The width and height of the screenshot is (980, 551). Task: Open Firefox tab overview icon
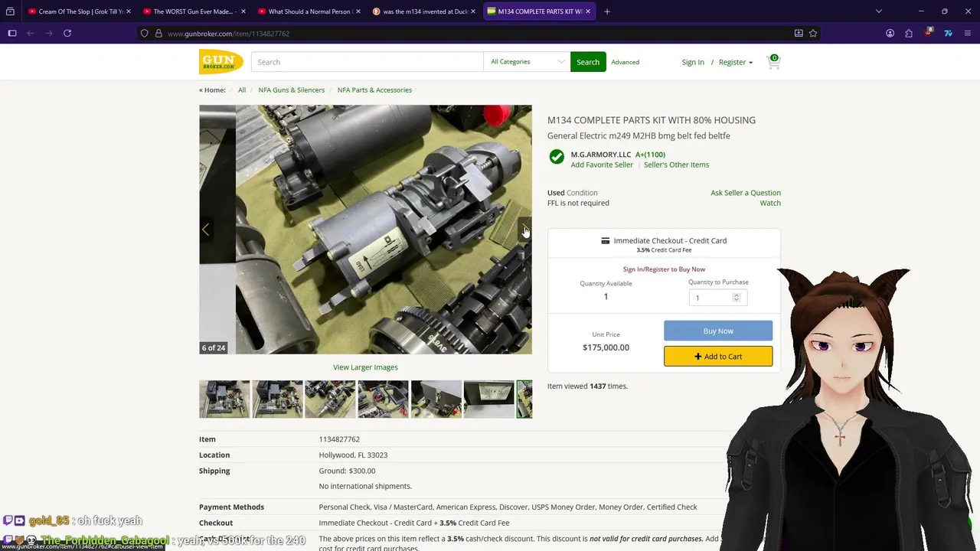[10, 11]
